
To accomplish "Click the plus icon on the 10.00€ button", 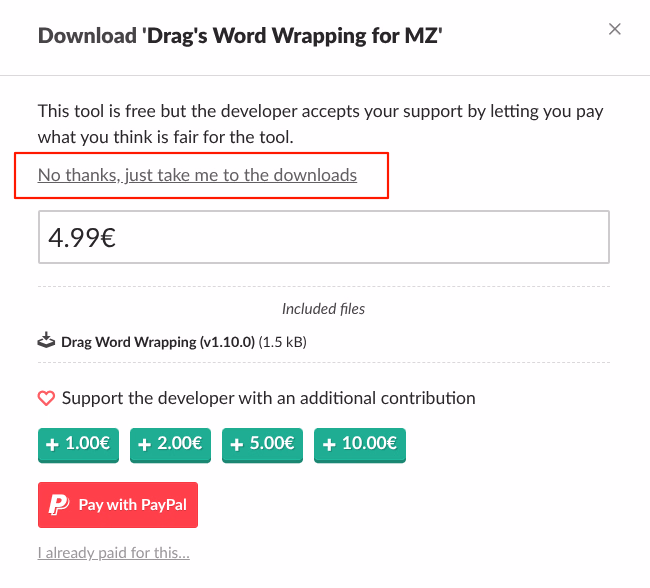I will click(x=328, y=444).
